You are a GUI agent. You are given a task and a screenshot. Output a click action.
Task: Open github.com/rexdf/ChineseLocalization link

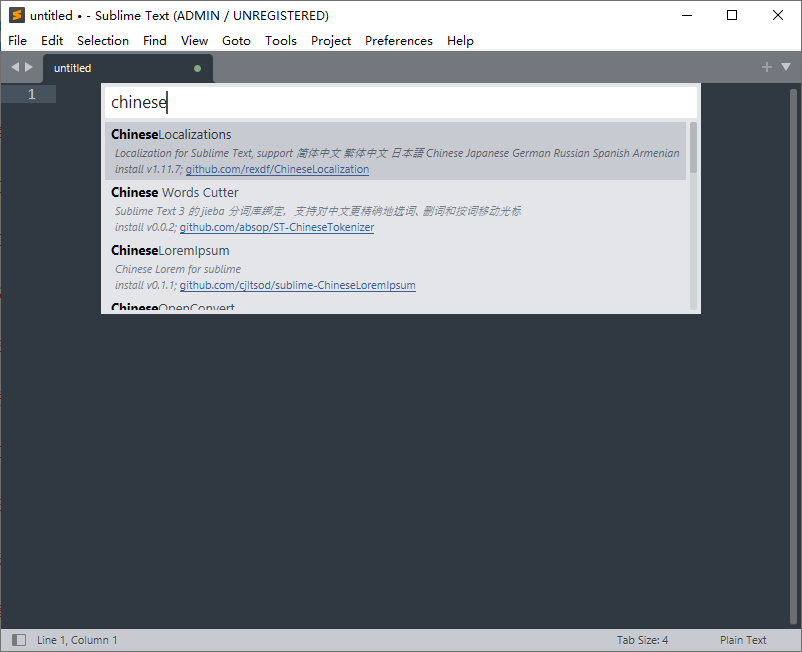[277, 169]
